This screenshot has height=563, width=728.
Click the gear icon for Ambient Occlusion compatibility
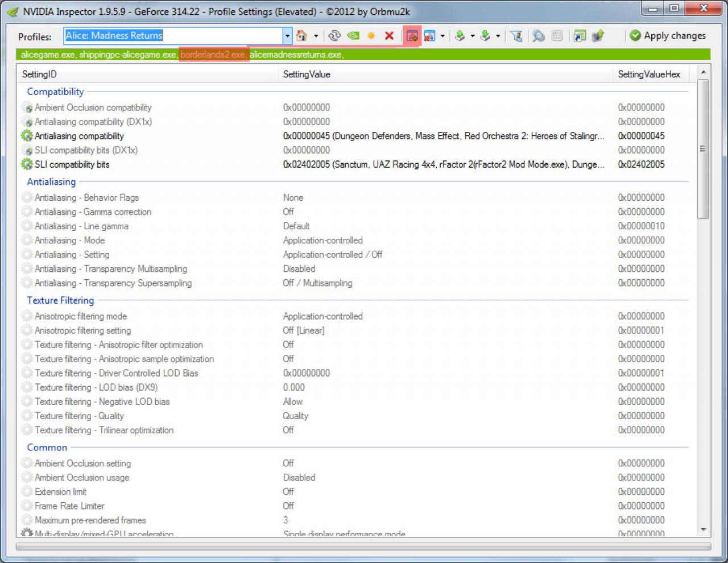pos(27,107)
